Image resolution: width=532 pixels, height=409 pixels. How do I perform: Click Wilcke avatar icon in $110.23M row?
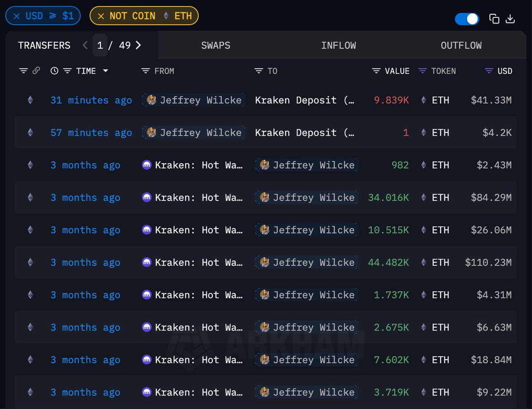pos(264,262)
